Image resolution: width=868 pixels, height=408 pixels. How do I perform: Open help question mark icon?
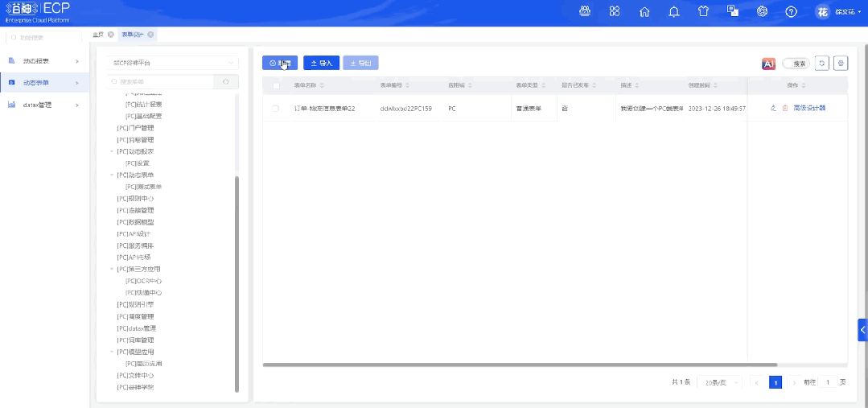point(792,11)
